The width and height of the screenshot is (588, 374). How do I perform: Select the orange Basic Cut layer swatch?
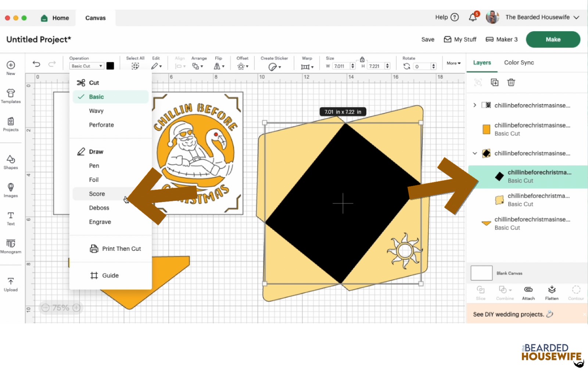486,129
